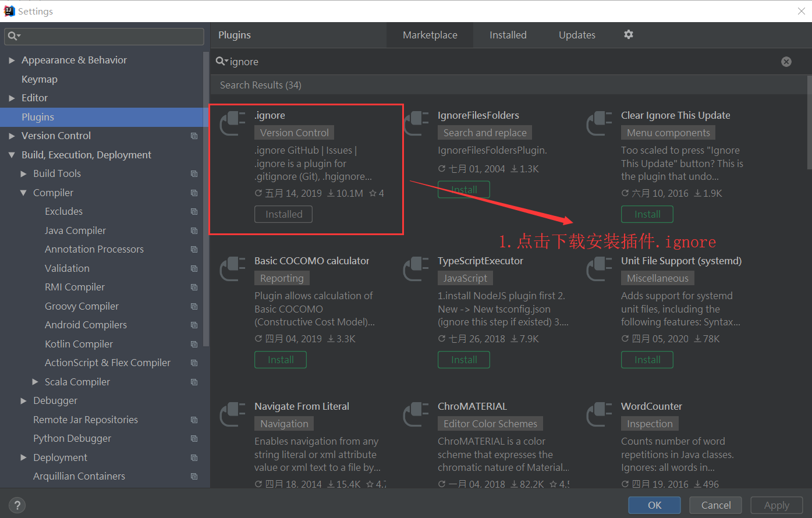Click project-level icon beside Arquillian Containers
Image resolution: width=812 pixels, height=518 pixels.
pyautogui.click(x=194, y=476)
